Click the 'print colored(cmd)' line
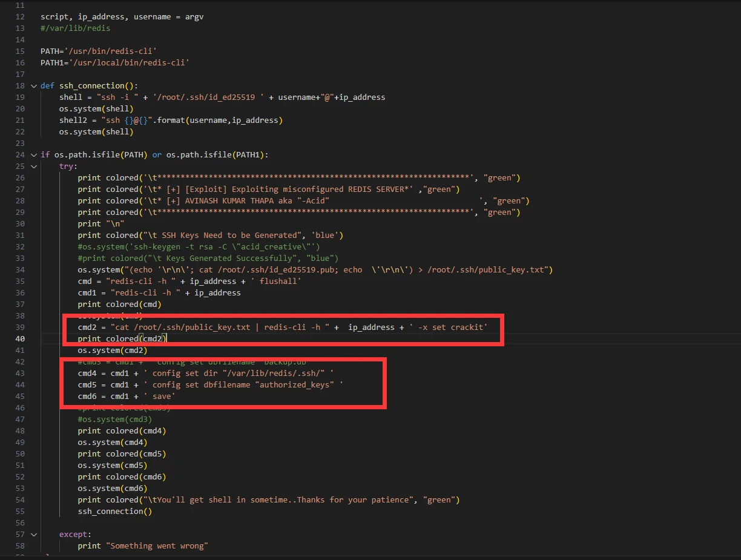The height and width of the screenshot is (560, 741). pos(120,304)
